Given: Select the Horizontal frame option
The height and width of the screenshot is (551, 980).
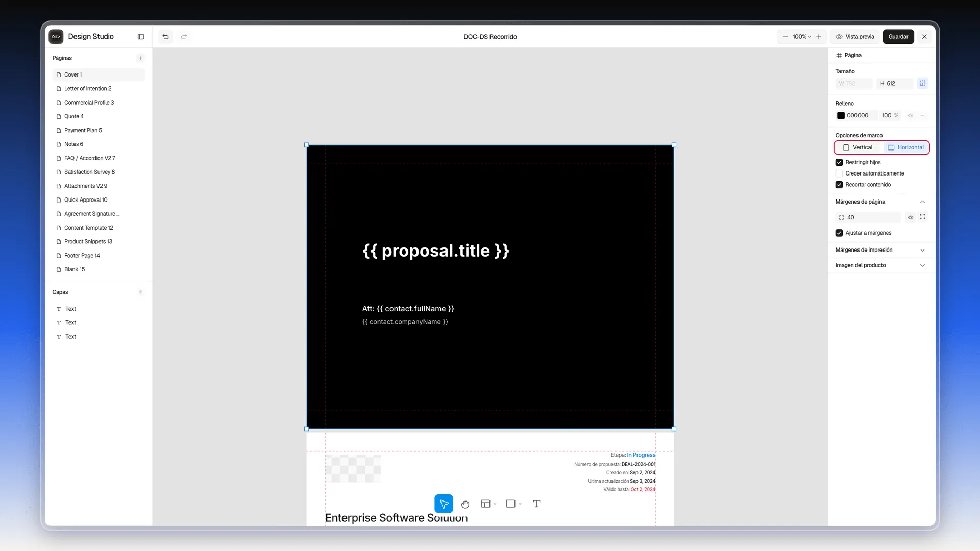Looking at the screenshot, I should coord(905,147).
